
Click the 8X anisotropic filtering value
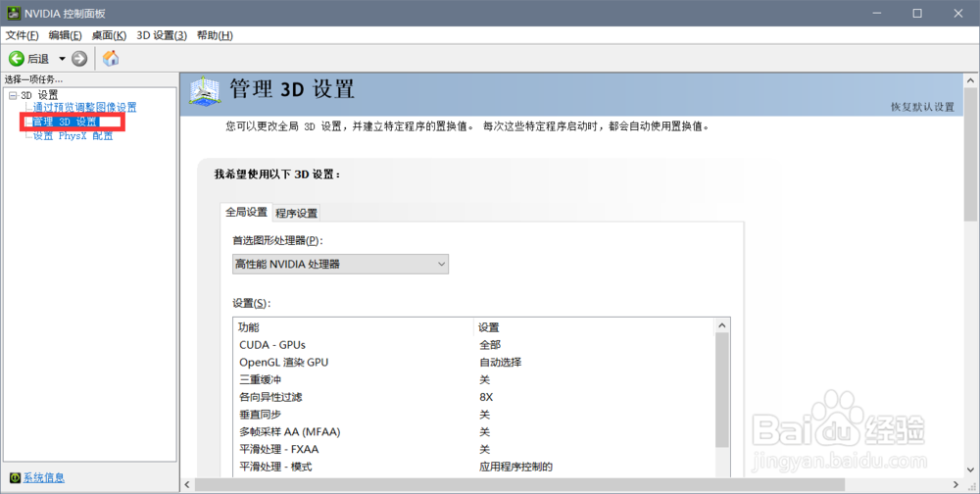[x=486, y=397]
